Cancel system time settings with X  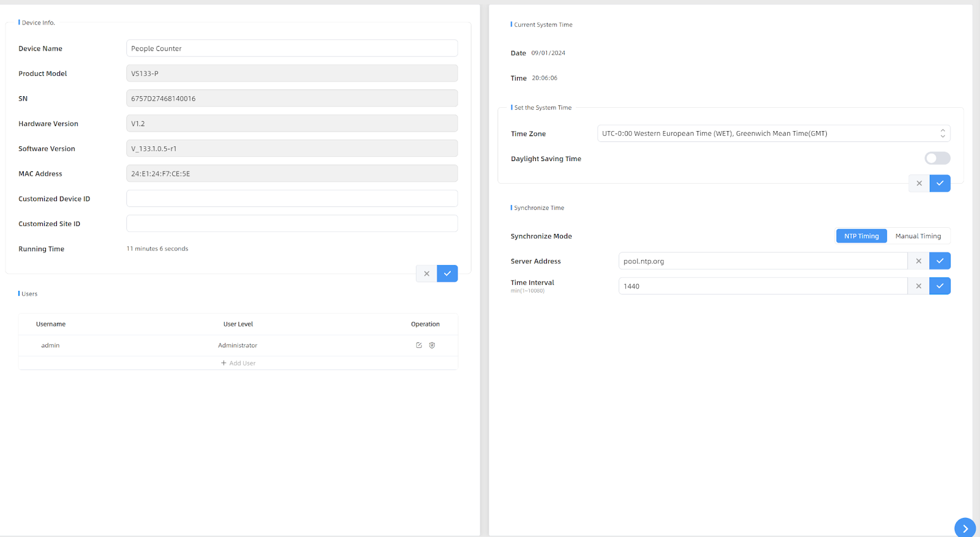tap(919, 183)
